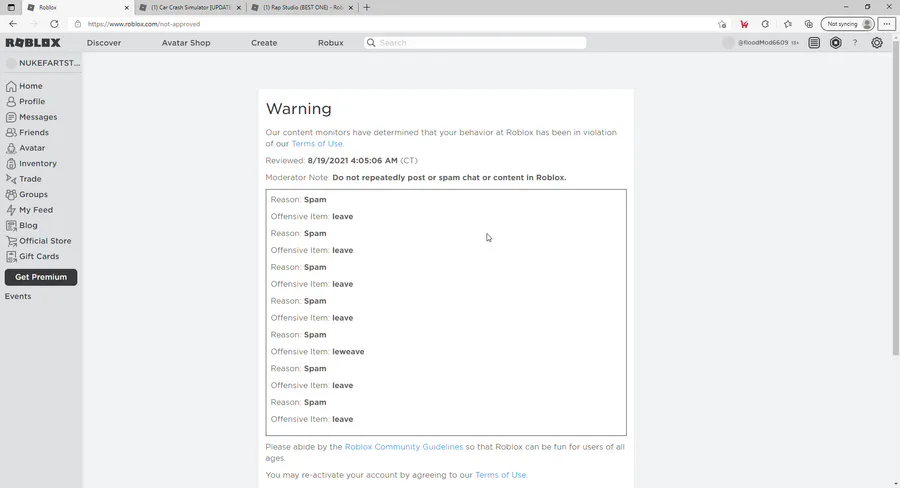
Task: Open Inventory in the sidebar
Action: pyautogui.click(x=31, y=164)
